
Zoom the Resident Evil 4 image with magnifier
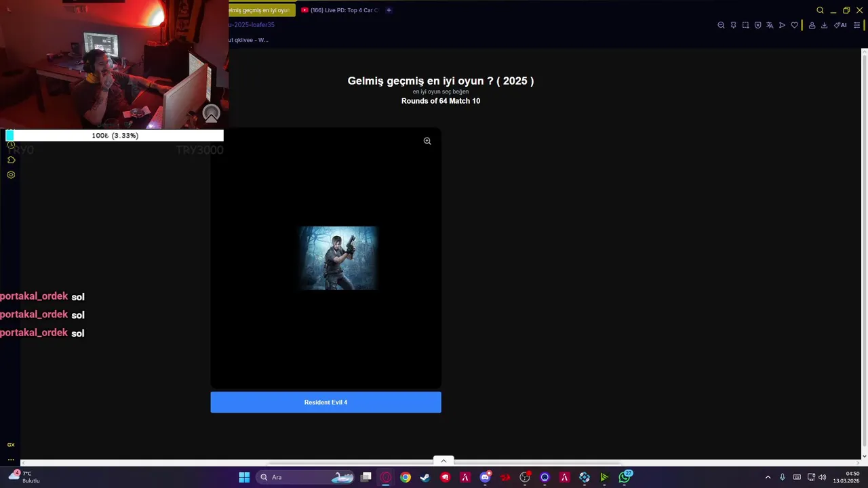coord(427,141)
